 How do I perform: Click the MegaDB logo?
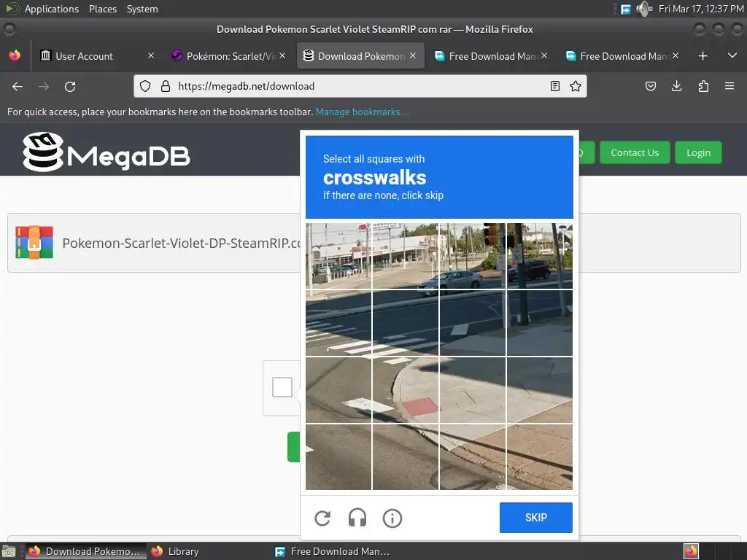pos(106,152)
